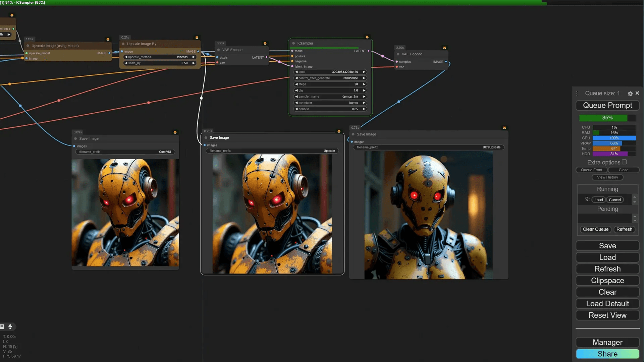Screen dimensions: 644x362
Task: Click fox badge on Upscale Image By node
Action: coord(197,38)
